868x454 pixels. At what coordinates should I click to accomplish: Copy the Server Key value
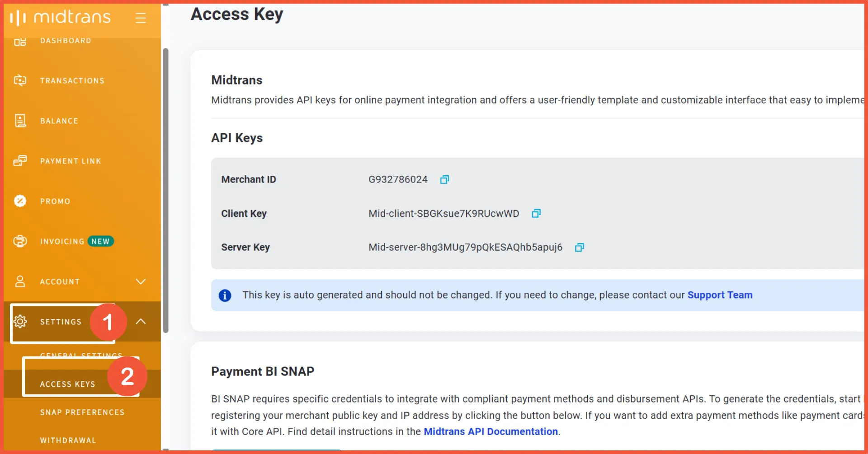pyautogui.click(x=579, y=247)
